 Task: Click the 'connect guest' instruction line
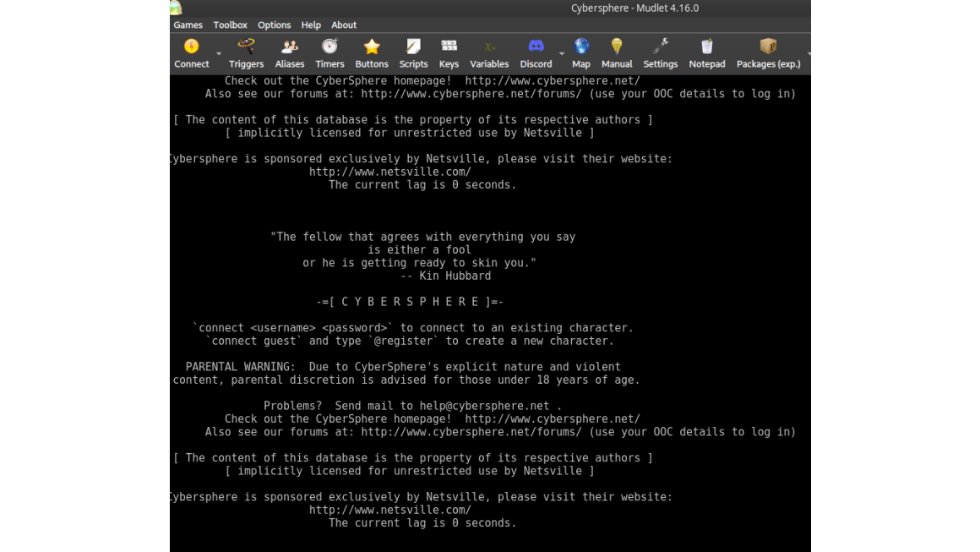410,342
